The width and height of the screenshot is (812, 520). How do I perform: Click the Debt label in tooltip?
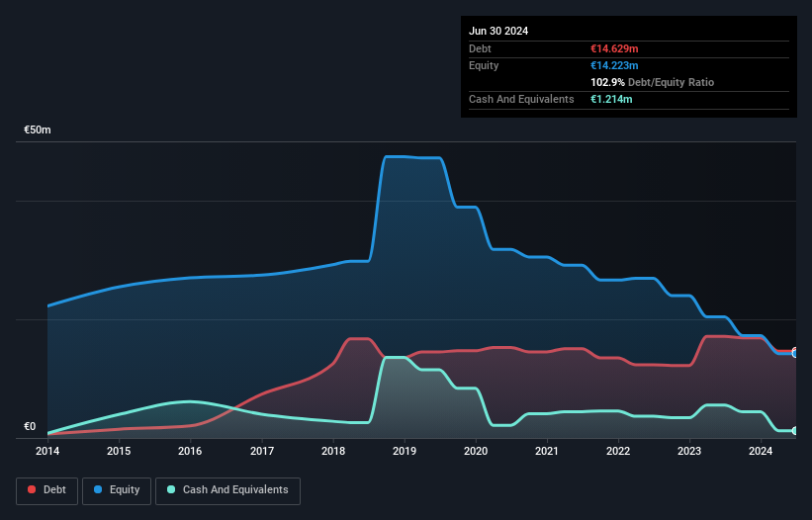[x=480, y=48]
